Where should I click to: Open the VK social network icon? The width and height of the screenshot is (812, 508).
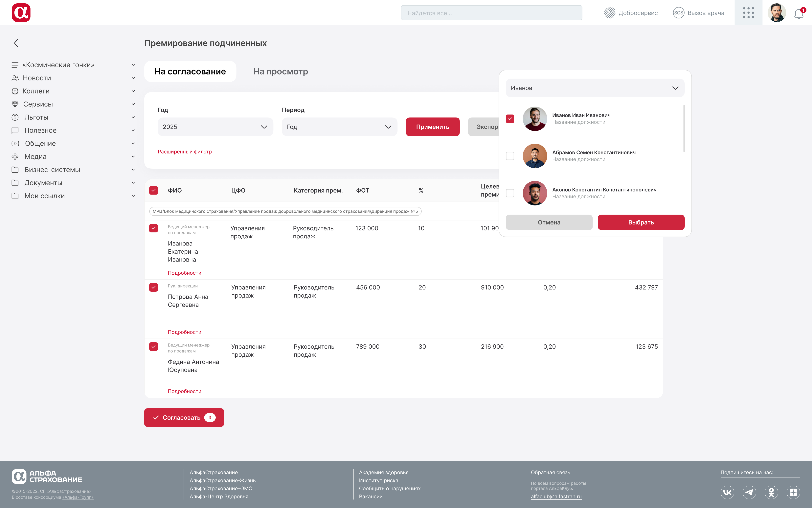727,492
